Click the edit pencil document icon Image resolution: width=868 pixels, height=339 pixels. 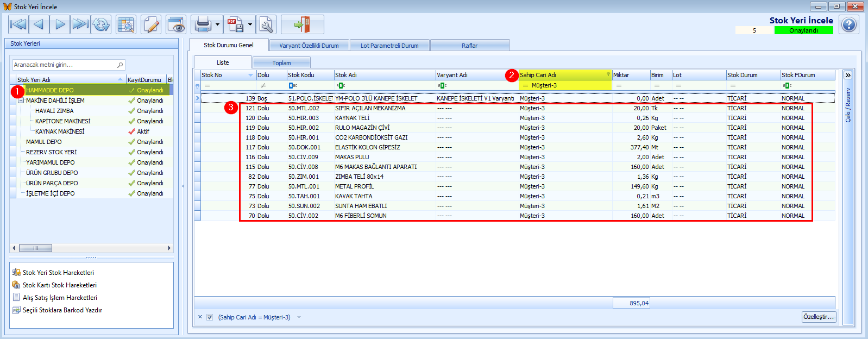pos(151,24)
